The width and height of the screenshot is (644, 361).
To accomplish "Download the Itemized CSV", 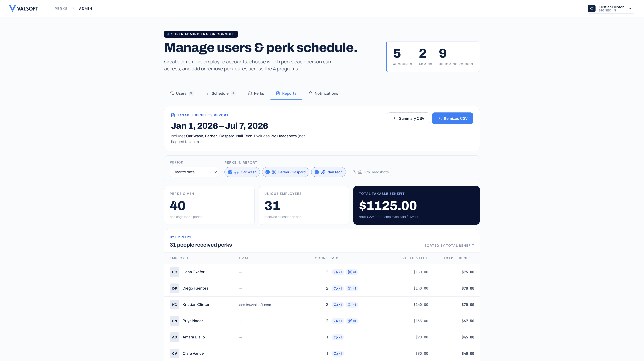I will coord(453,118).
